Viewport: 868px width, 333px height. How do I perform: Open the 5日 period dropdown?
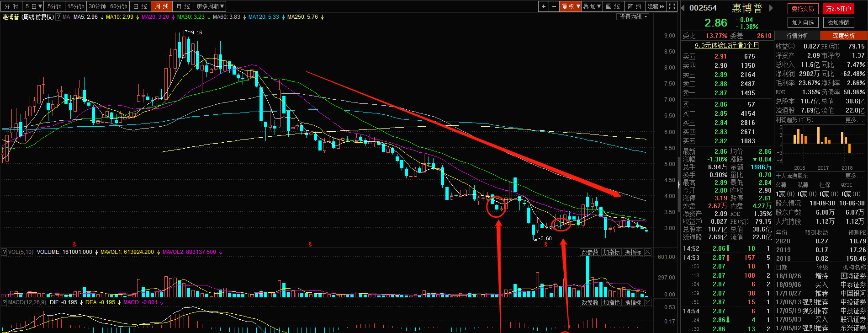point(33,6)
